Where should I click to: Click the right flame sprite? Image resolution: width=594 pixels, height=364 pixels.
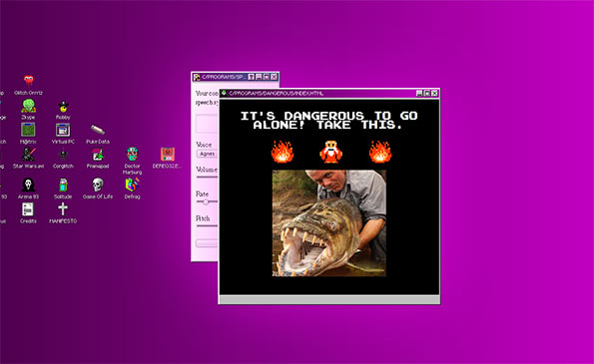(380, 152)
